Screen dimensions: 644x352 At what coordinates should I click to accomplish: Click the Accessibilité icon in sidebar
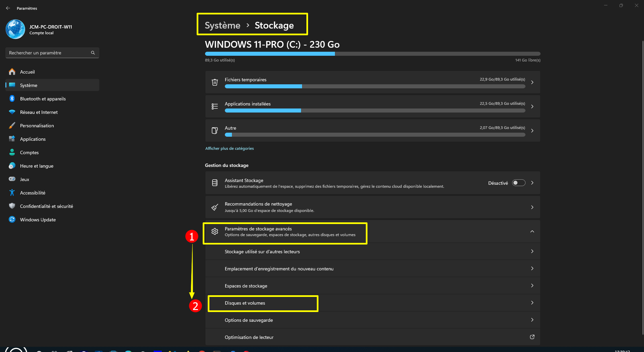coord(12,193)
